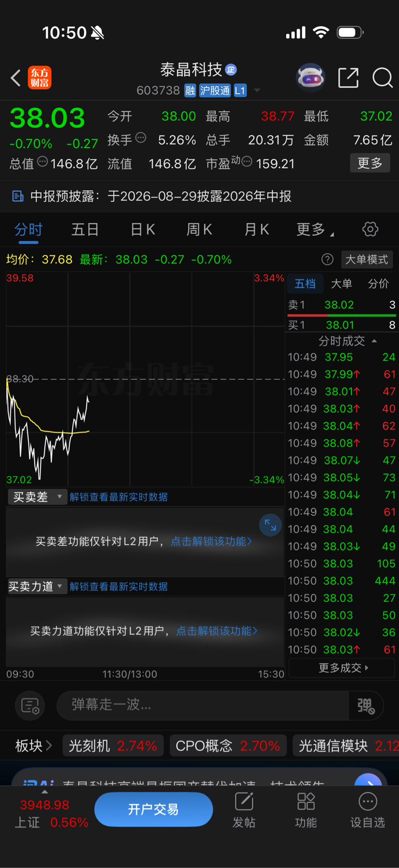Switch to 月K tab
Viewport: 399px width, 868px height.
[x=256, y=229]
